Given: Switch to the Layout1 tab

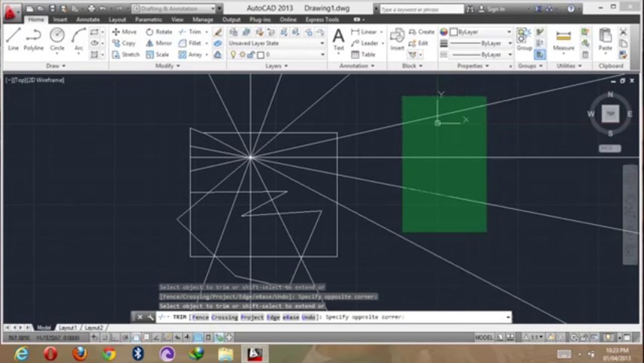Looking at the screenshot, I should tap(68, 328).
